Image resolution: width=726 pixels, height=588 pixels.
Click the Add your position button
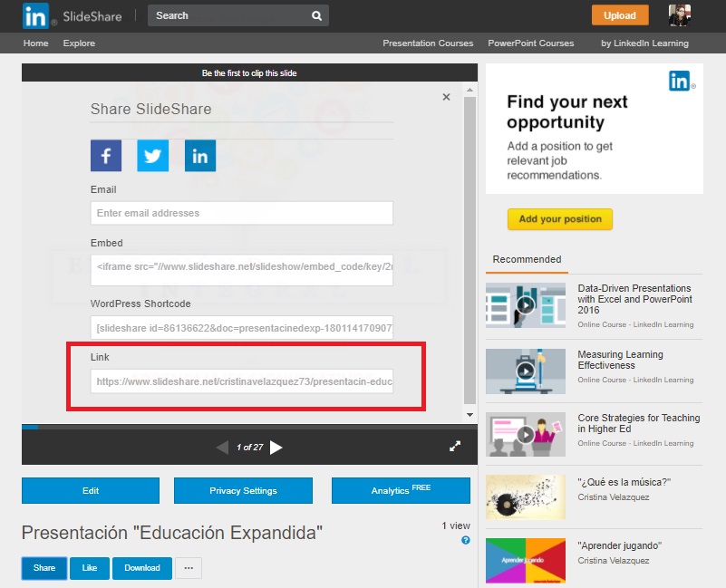[560, 219]
